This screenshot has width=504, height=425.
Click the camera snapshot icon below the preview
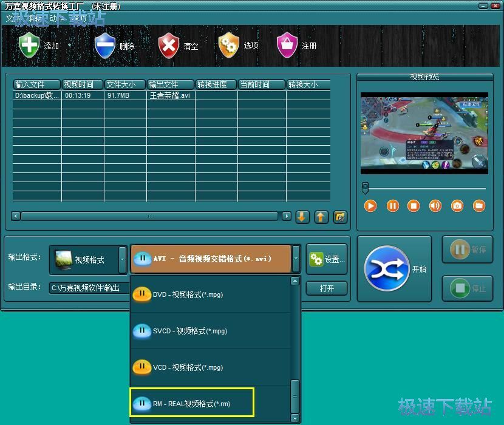(457, 206)
